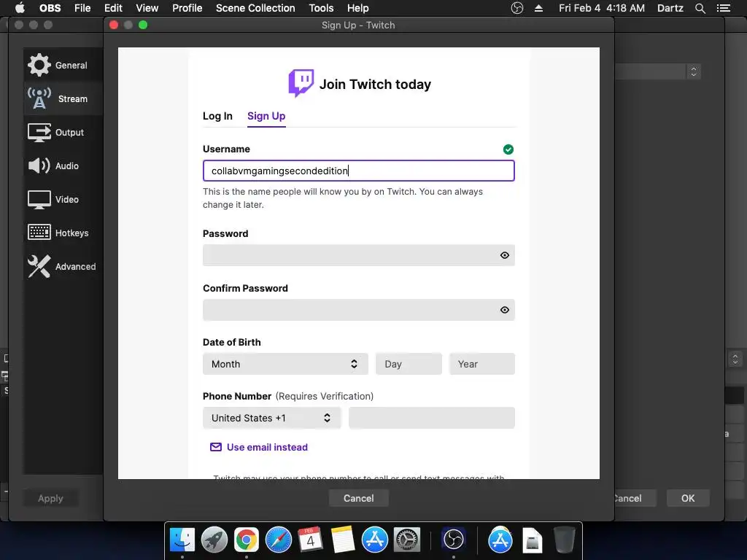Click the stepper dropdown in settings background
The width and height of the screenshot is (747, 560).
pos(694,71)
